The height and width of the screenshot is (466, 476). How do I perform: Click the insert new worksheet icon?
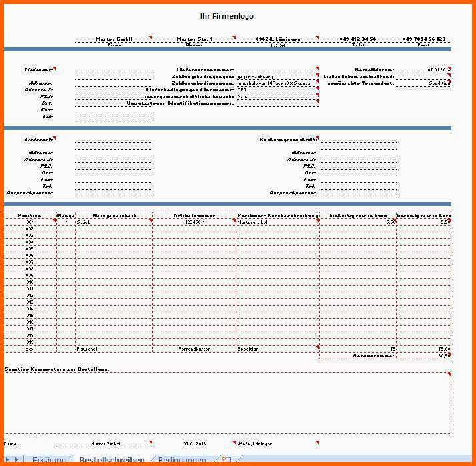pos(226,460)
